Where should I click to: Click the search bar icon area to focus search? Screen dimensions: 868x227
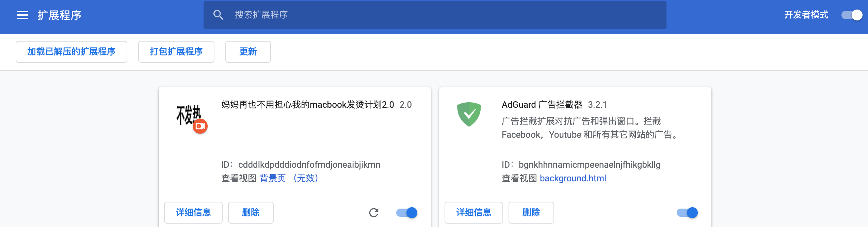218,15
